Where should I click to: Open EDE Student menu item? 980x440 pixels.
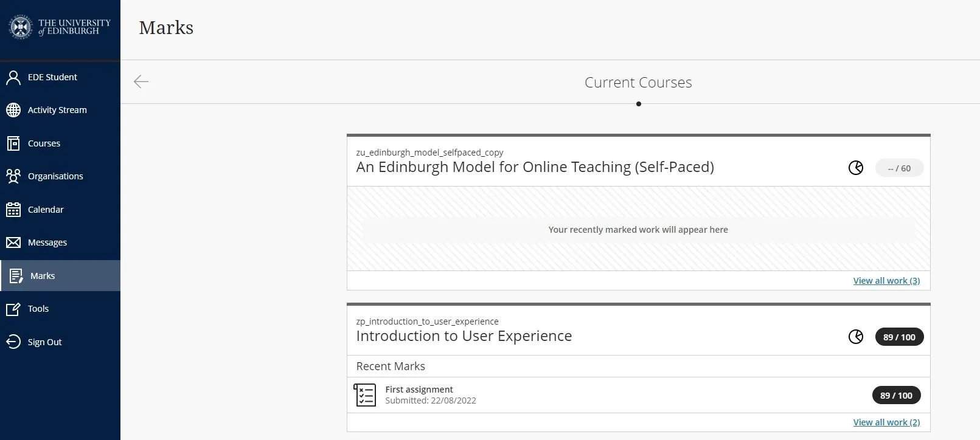pyautogui.click(x=60, y=77)
